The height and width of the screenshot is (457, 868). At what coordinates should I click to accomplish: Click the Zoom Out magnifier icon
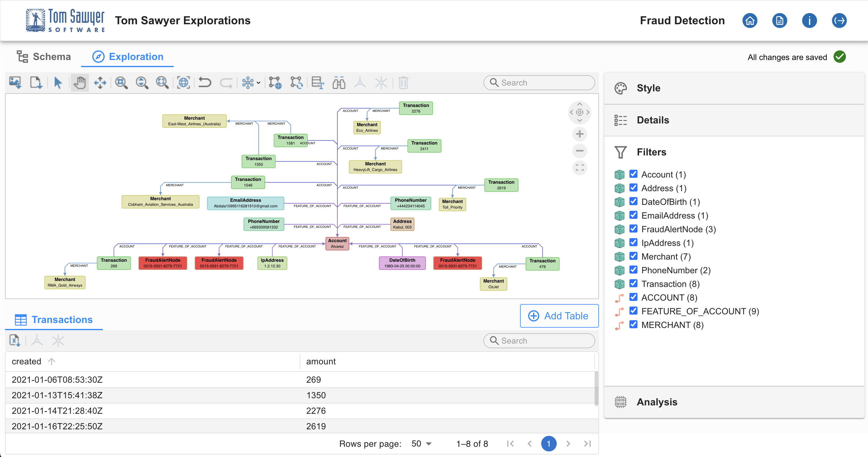tap(142, 82)
